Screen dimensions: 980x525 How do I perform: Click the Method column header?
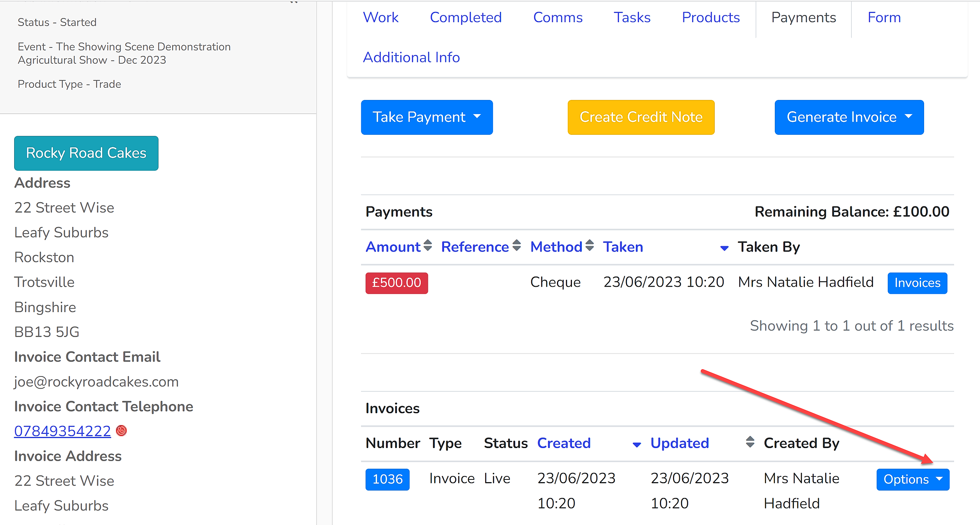point(556,247)
